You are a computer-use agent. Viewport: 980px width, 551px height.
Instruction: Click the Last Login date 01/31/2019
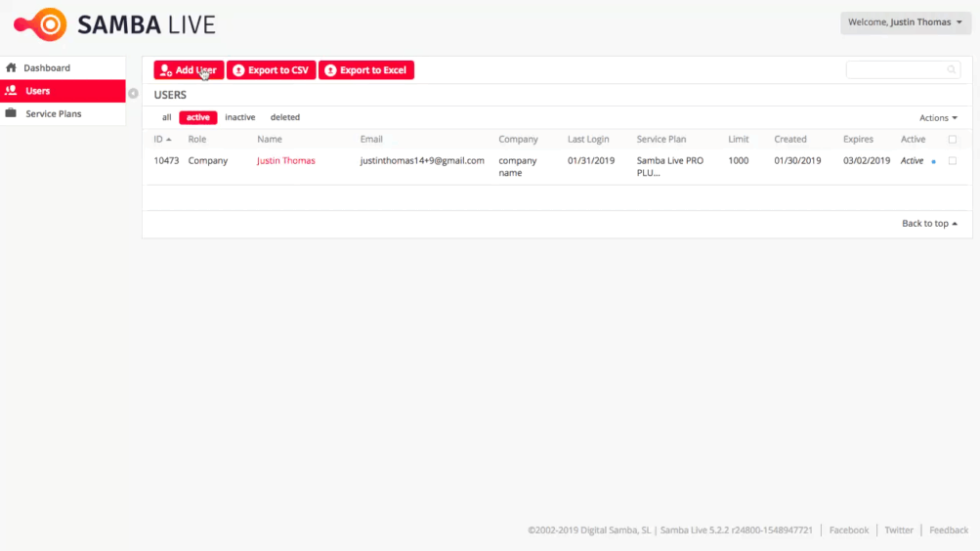coord(590,160)
